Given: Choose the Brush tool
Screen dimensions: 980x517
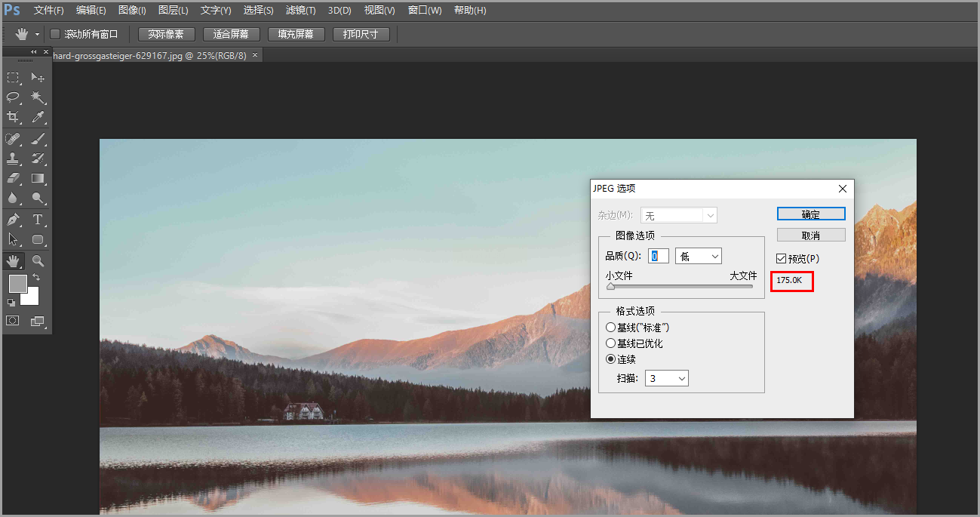Looking at the screenshot, I should tap(38, 139).
